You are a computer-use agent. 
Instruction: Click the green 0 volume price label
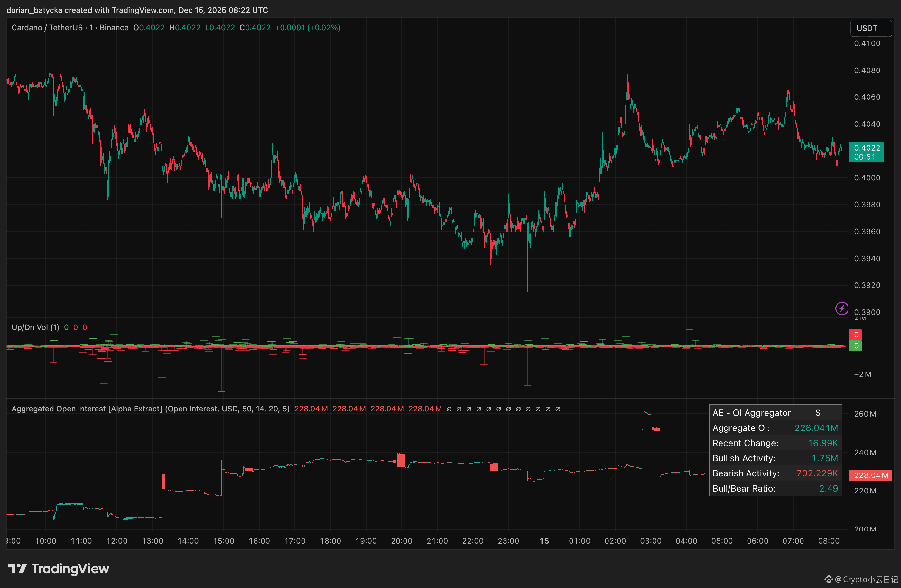(x=856, y=346)
